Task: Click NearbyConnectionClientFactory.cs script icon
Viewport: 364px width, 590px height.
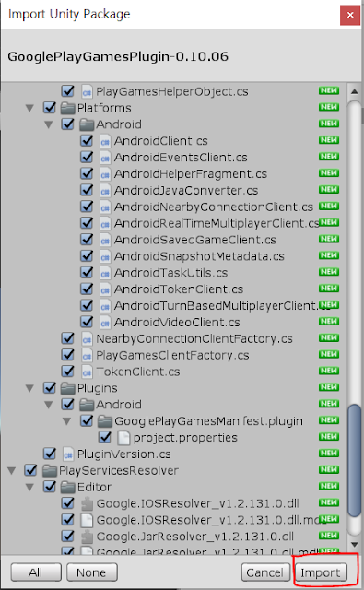Action: [x=87, y=338]
